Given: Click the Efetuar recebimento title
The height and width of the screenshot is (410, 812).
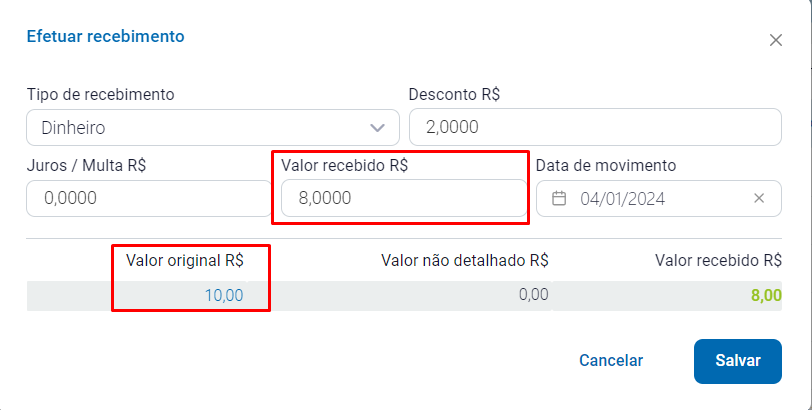Looking at the screenshot, I should (x=105, y=36).
